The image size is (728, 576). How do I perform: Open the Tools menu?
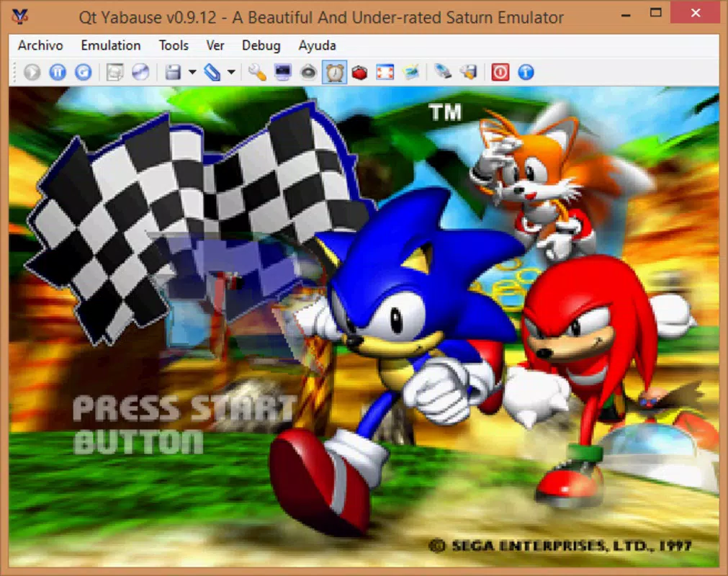[174, 45]
